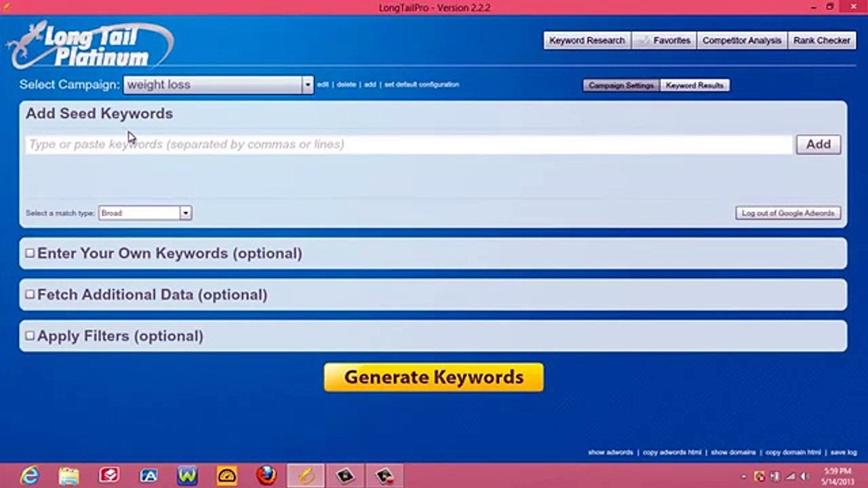Viewport: 868px width, 488px height.
Task: Open Competitor Analysis tab
Action: click(x=742, y=41)
